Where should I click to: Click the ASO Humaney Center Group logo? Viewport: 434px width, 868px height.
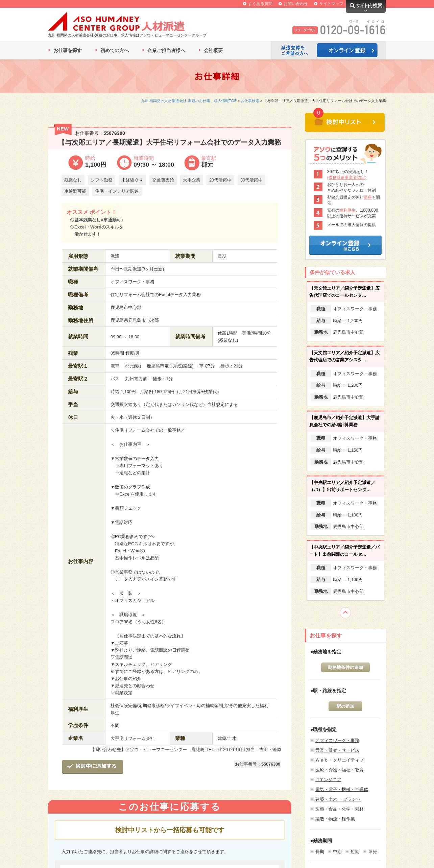[x=117, y=22]
